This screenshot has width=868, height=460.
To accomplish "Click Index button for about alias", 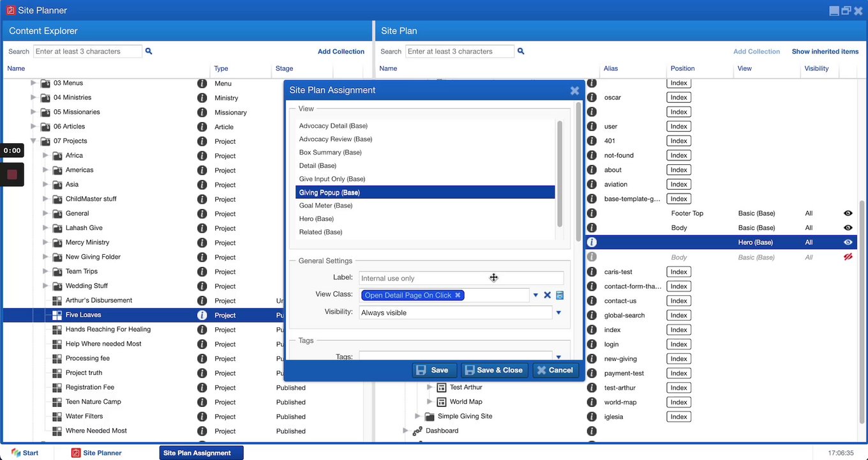I will [679, 170].
